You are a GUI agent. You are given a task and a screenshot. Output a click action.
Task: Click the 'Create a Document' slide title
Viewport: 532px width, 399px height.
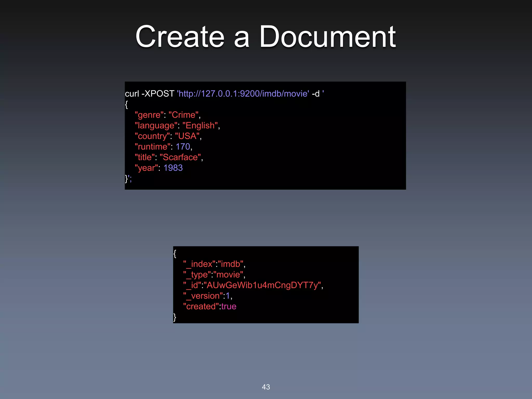click(265, 37)
